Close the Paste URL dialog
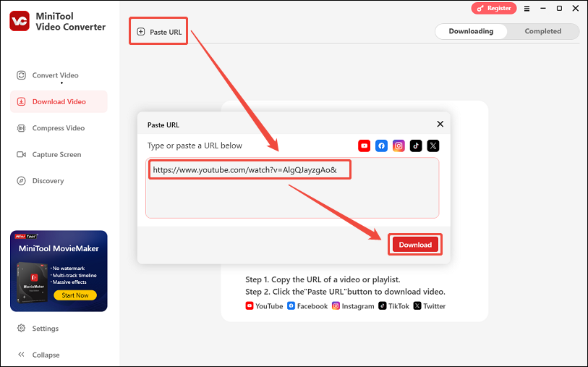Screen dimensions: 588x367 click(x=440, y=125)
